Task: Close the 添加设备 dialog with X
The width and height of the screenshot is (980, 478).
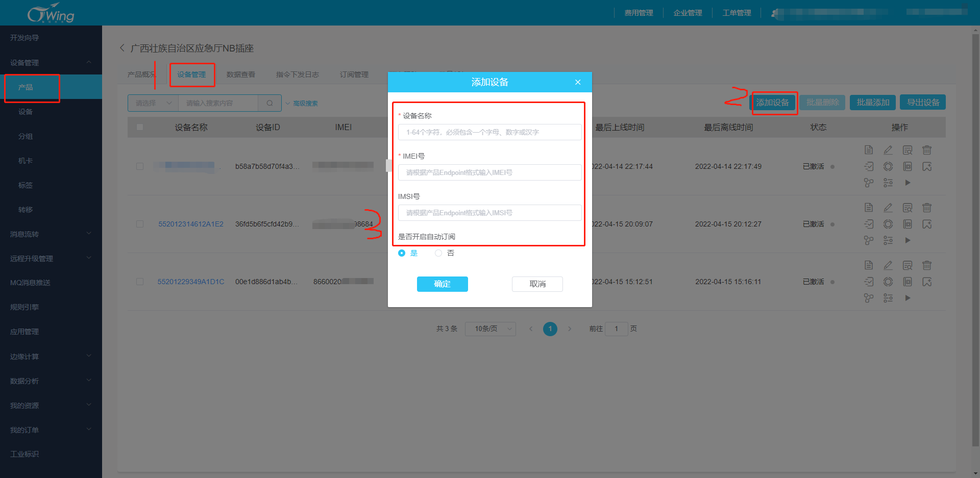Action: click(578, 82)
